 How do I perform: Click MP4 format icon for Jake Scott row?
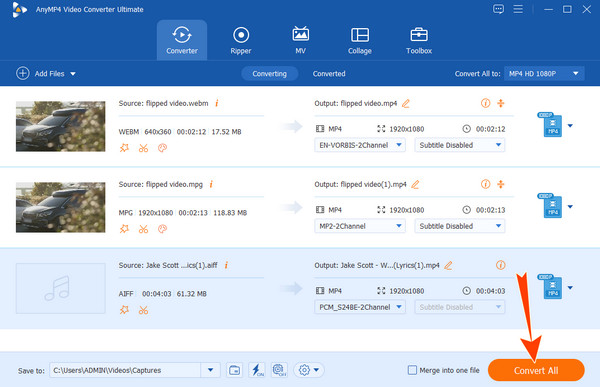pyautogui.click(x=551, y=287)
